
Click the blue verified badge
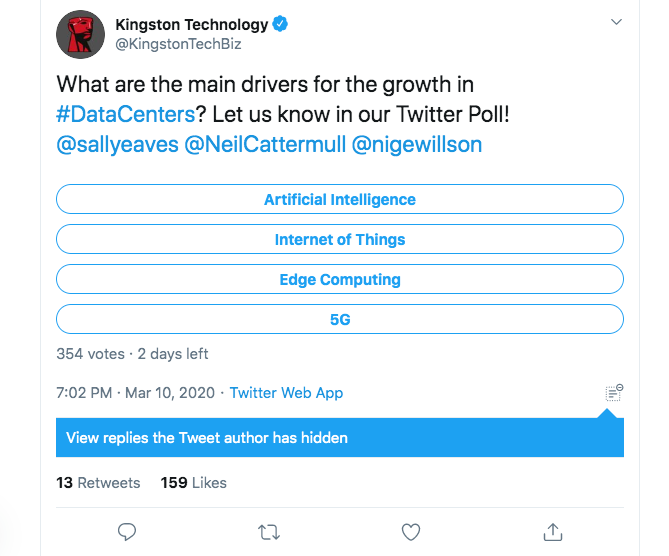tap(282, 25)
